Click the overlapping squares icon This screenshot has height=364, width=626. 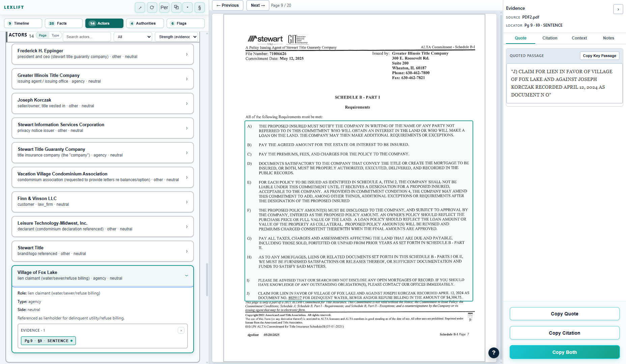point(176,7)
